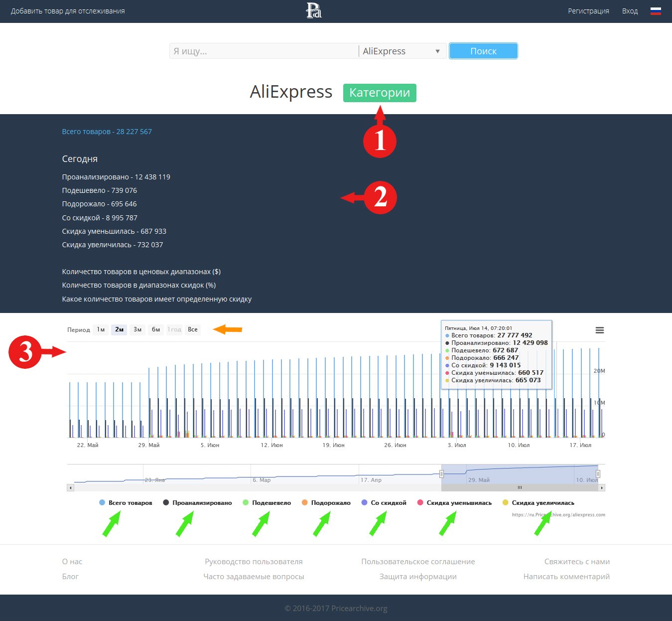This screenshot has height=621, width=672.
Task: Select the 3м period button
Action: (x=137, y=329)
